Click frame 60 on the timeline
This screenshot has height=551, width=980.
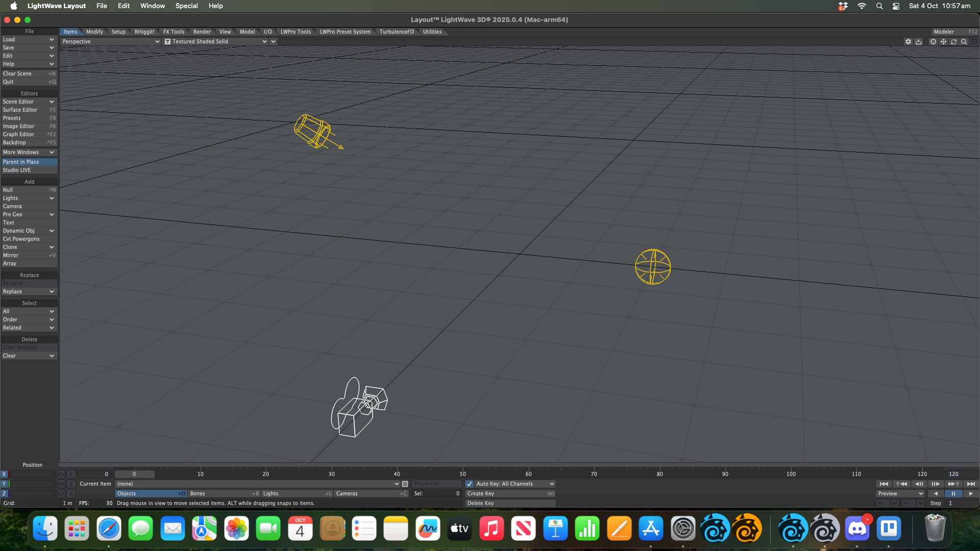pos(528,474)
